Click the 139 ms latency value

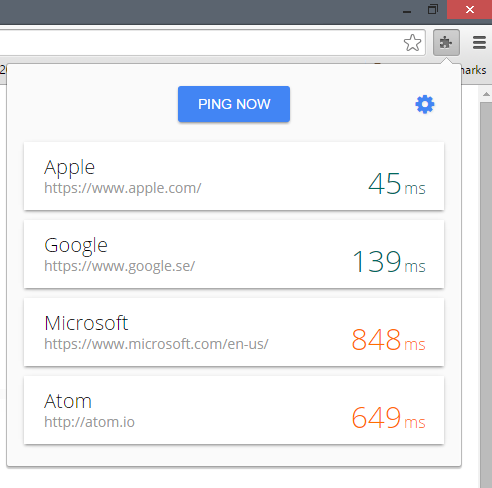point(389,262)
